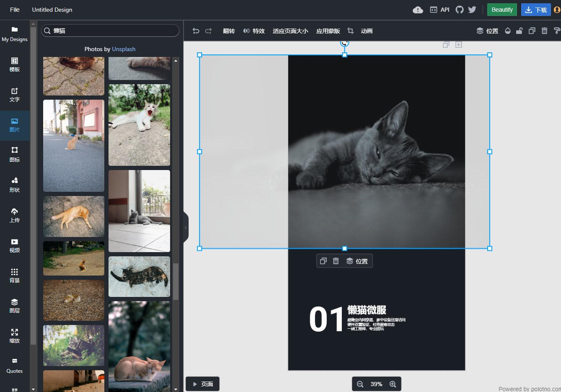Toggle the lock icon for selected element
561x392 pixels.
coord(520,31)
